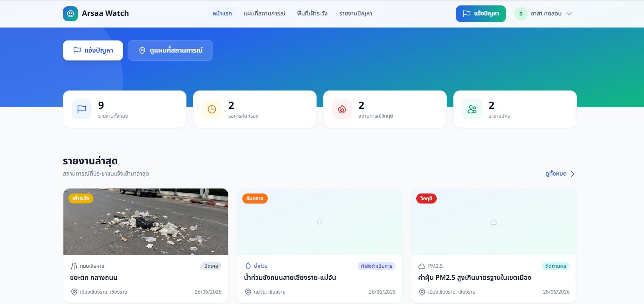Viewport: 644px width, 304px height.
Task: Click the road icon beside ถนนเสียหาย
Action: click(x=74, y=266)
